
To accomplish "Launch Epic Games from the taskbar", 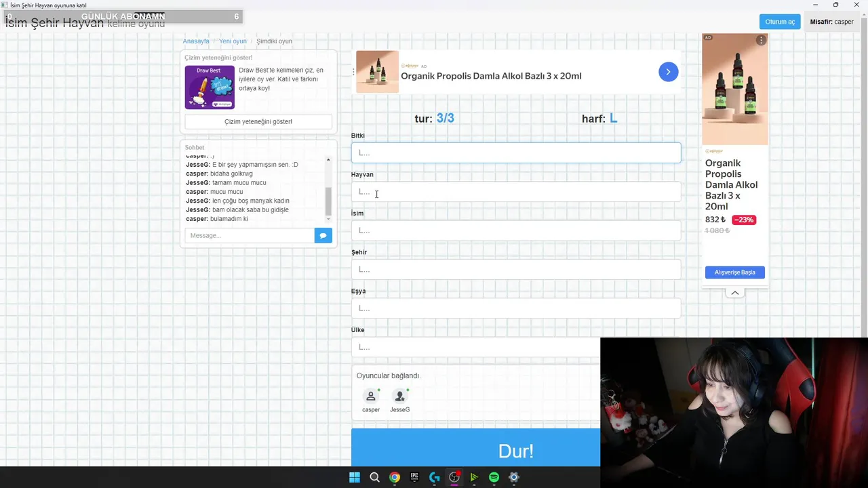I will (414, 477).
